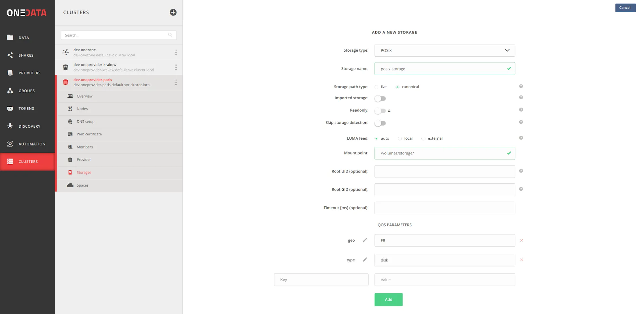Screen dimensions: 644x314
Task: Choose external LUMA feed option
Action: (x=423, y=139)
